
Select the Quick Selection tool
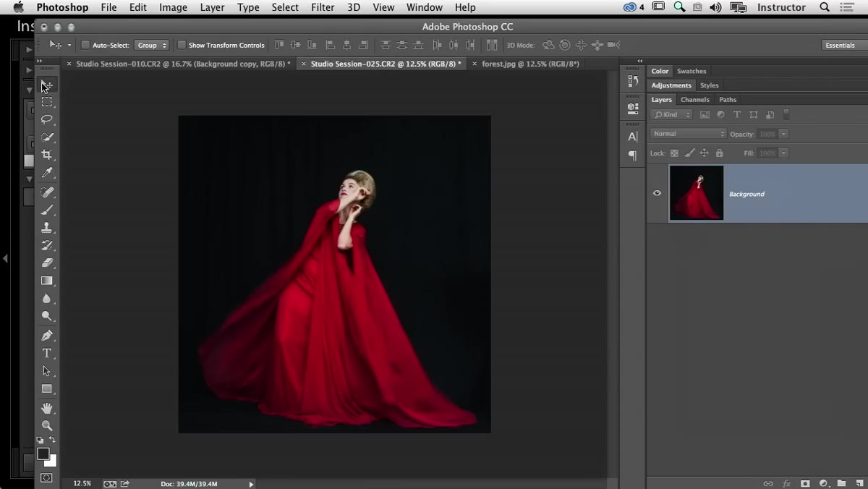coord(47,137)
